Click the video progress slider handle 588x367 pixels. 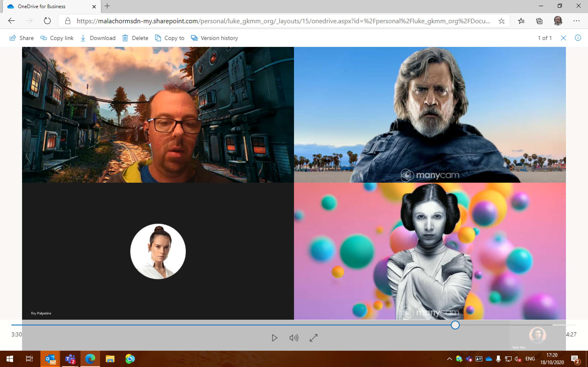(455, 325)
